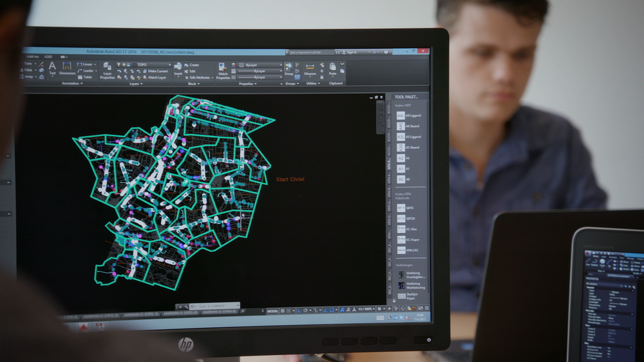644x362 pixels.
Task: Select the Dimension tool
Action: (67, 68)
